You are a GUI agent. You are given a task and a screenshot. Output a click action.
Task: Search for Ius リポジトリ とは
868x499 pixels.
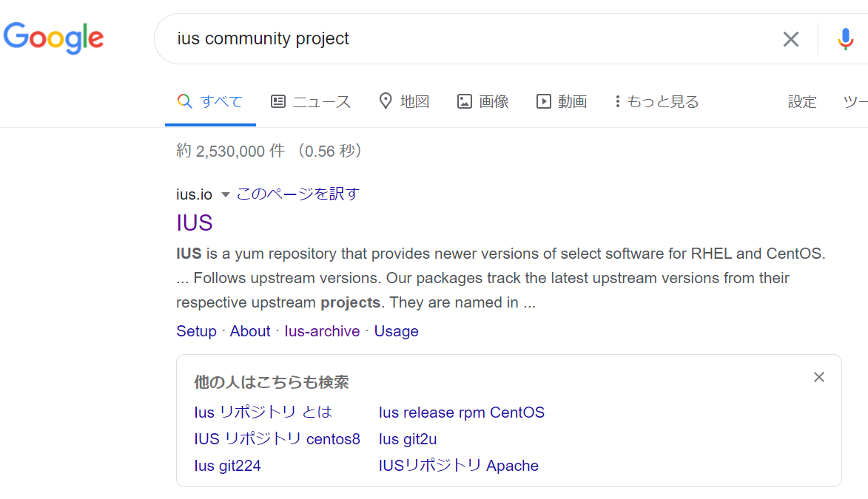click(263, 413)
